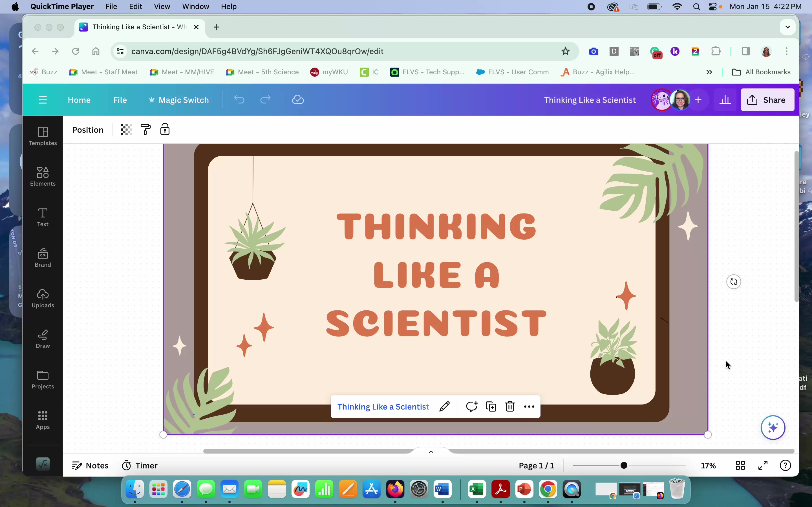Open more options ellipsis on page toolbar
812x507 pixels.
pos(529,406)
